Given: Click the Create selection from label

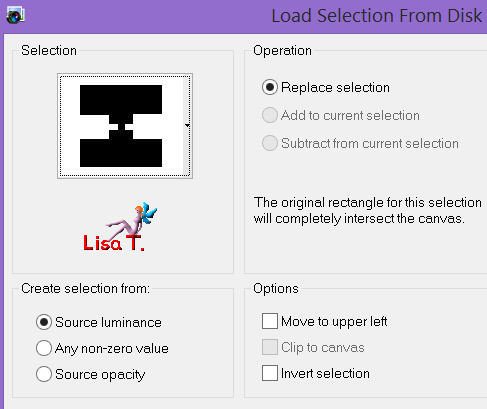Looking at the screenshot, I should tap(85, 289).
